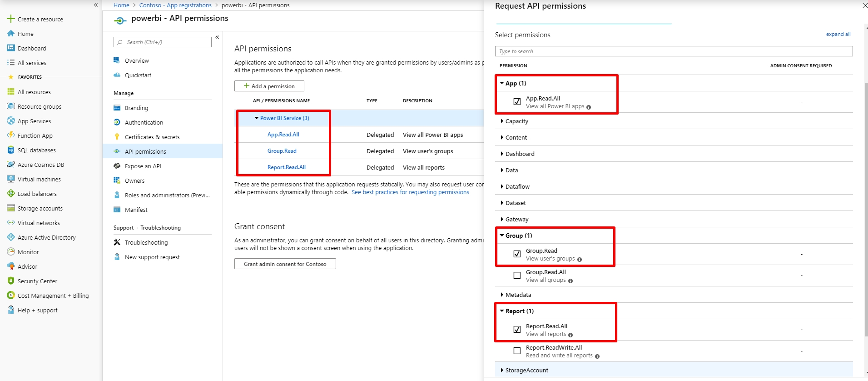Click the Type to search permissions field
Viewport: 868px width, 381px height.
pyautogui.click(x=674, y=51)
